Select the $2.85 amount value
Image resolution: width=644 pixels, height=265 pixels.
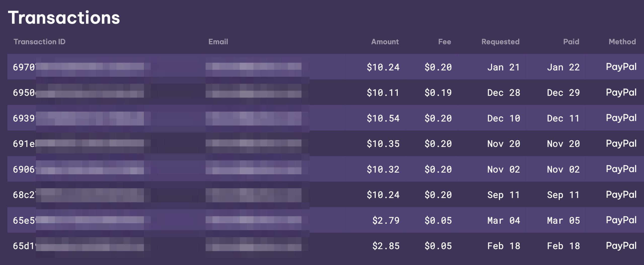coord(386,246)
